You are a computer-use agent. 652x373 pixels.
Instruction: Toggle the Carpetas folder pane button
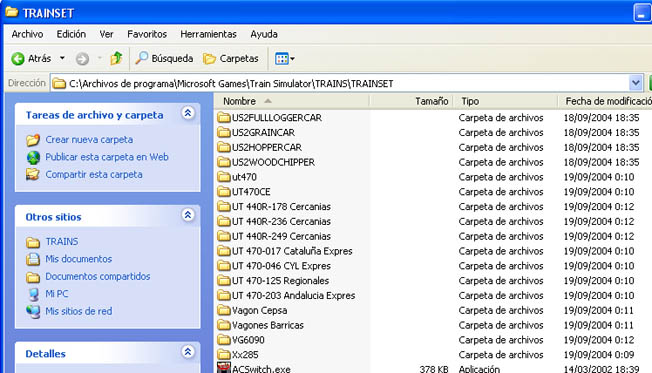(231, 59)
